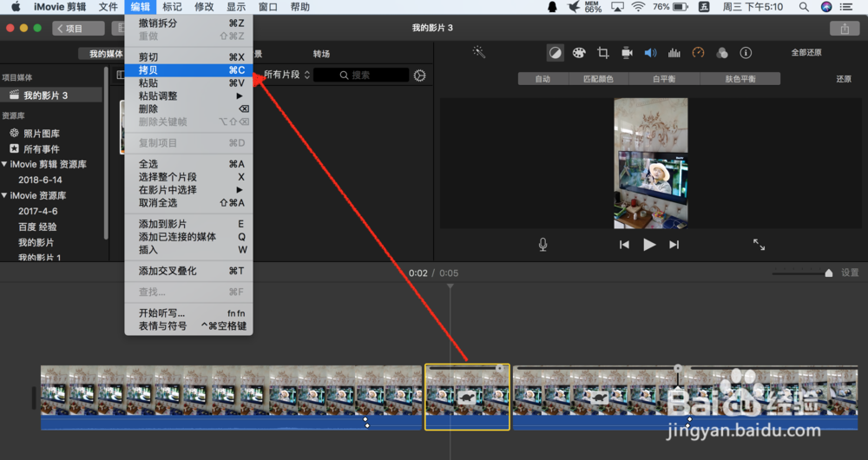Click the magic wand enhance icon
Viewport: 868px width, 460px height.
click(479, 53)
